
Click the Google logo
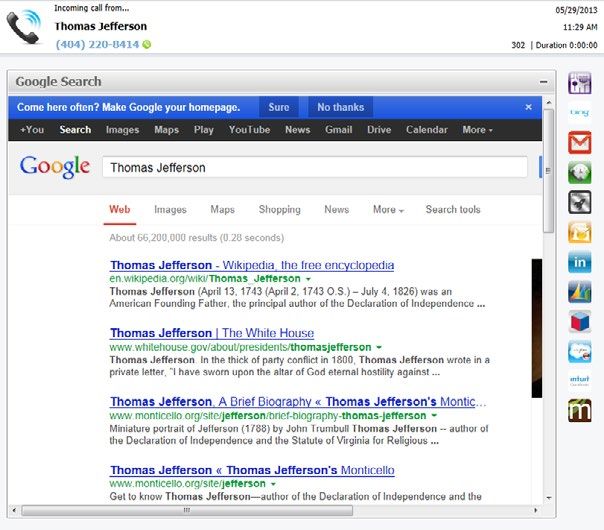tap(55, 167)
